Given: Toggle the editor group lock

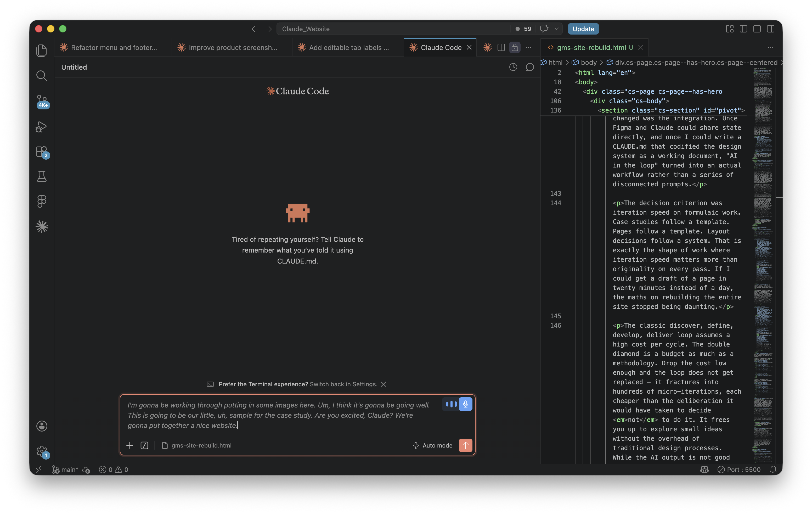Looking at the screenshot, I should coord(515,48).
